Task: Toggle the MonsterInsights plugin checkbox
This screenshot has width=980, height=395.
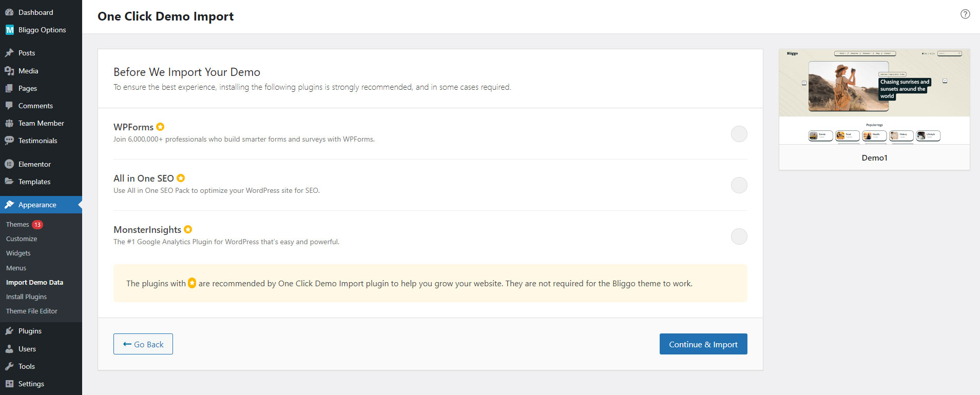Action: 739,236
